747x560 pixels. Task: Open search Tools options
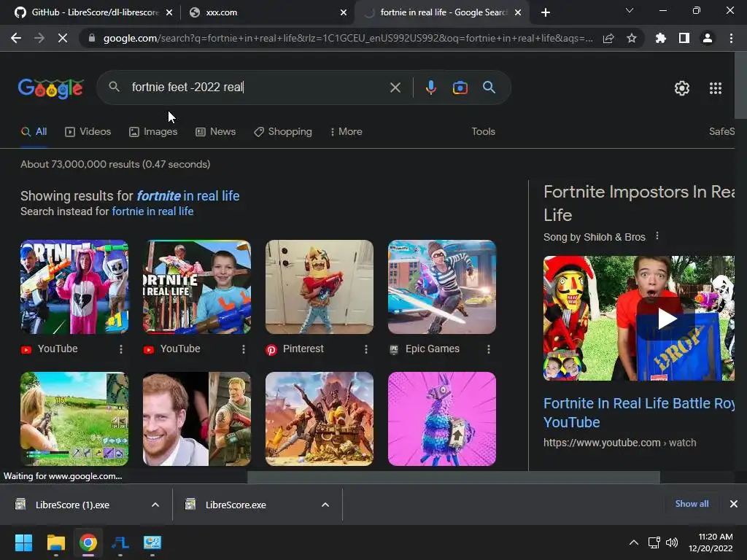(x=483, y=131)
